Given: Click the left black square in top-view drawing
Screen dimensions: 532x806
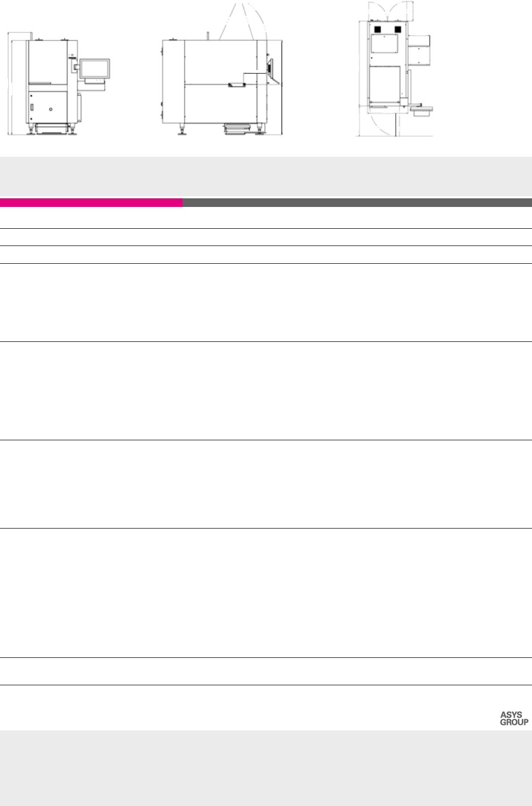Looking at the screenshot, I should pyautogui.click(x=376, y=29).
